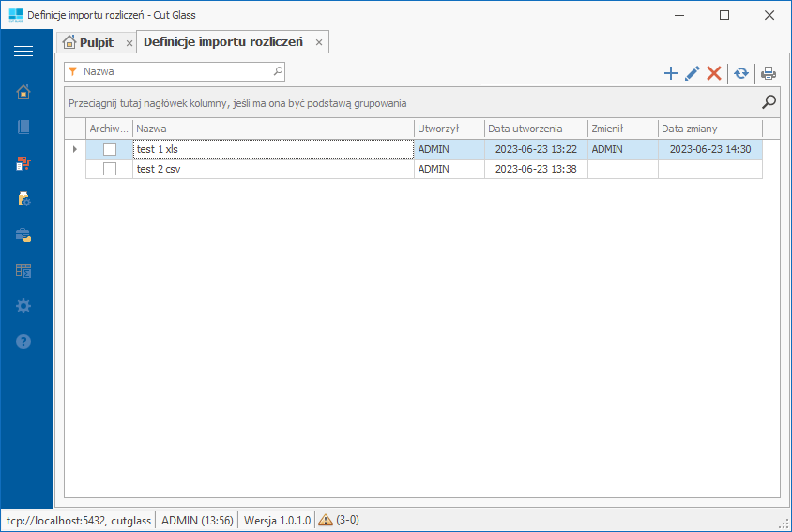This screenshot has height=532, width=792.
Task: Click the (3-0) status bar counter
Action: click(x=347, y=520)
